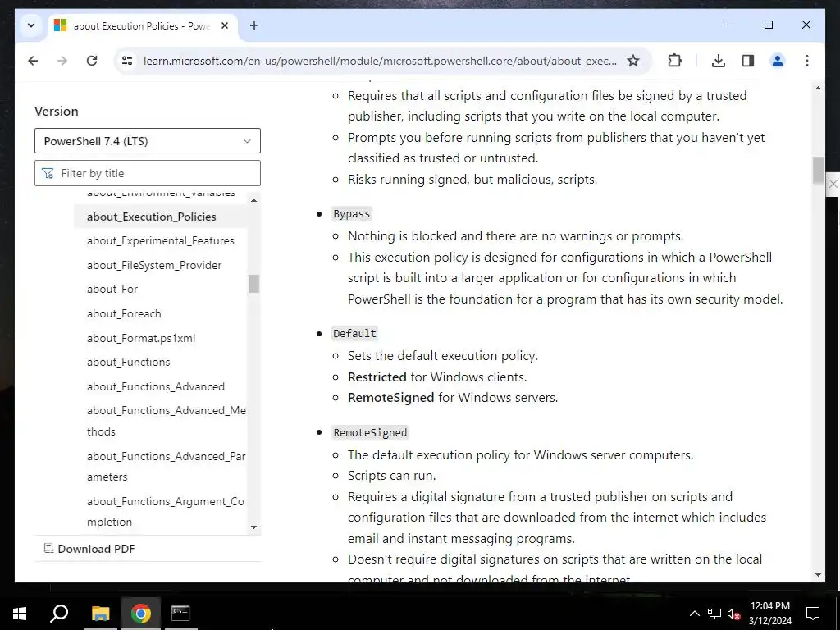840x630 pixels.
Task: Click the page scroll-down arrow
Action: coord(818,575)
